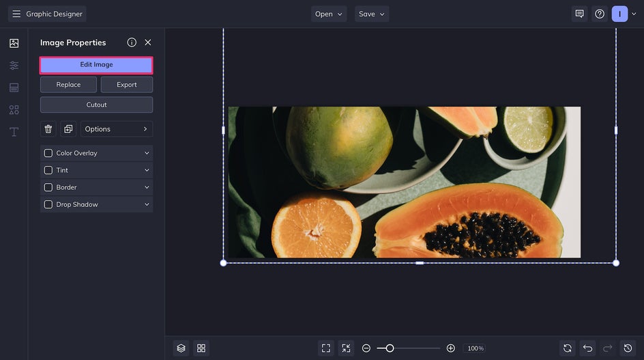Open the Elements shapes sidebar icon
Screen dimensions: 644x360
(x=14, y=109)
